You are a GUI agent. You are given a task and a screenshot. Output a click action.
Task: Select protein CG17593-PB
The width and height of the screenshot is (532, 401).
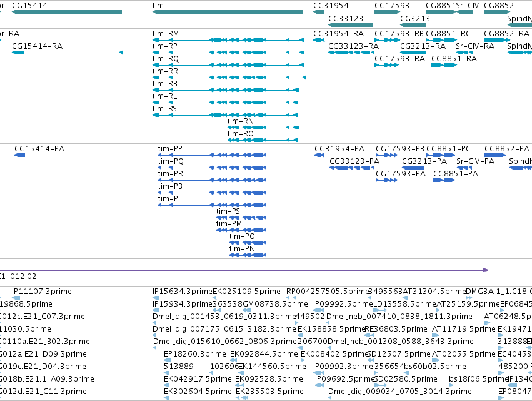coord(387,155)
